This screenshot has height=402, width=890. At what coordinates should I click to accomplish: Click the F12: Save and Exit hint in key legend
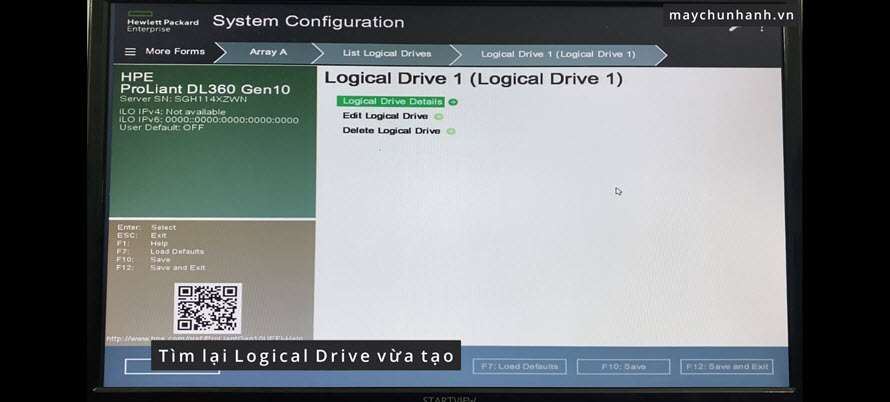pyautogui.click(x=161, y=268)
